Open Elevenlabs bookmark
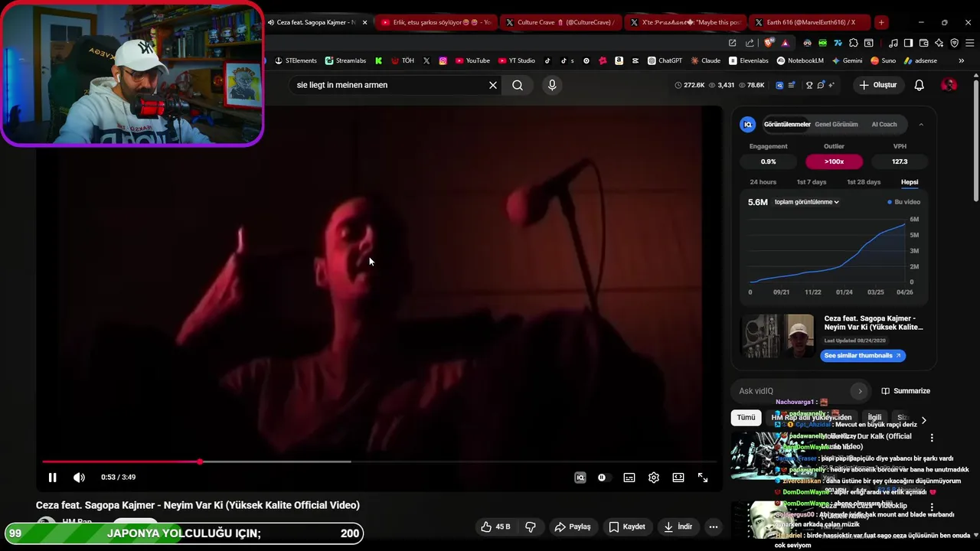 749,60
